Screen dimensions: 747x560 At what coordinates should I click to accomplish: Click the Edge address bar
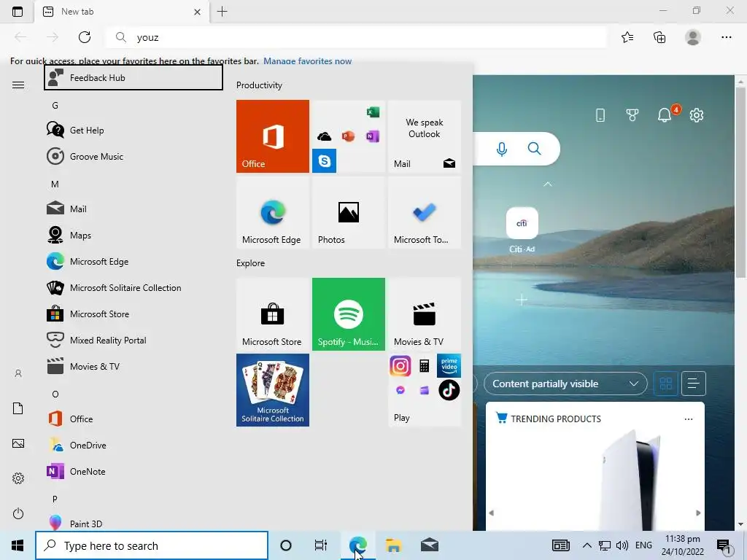(x=356, y=37)
